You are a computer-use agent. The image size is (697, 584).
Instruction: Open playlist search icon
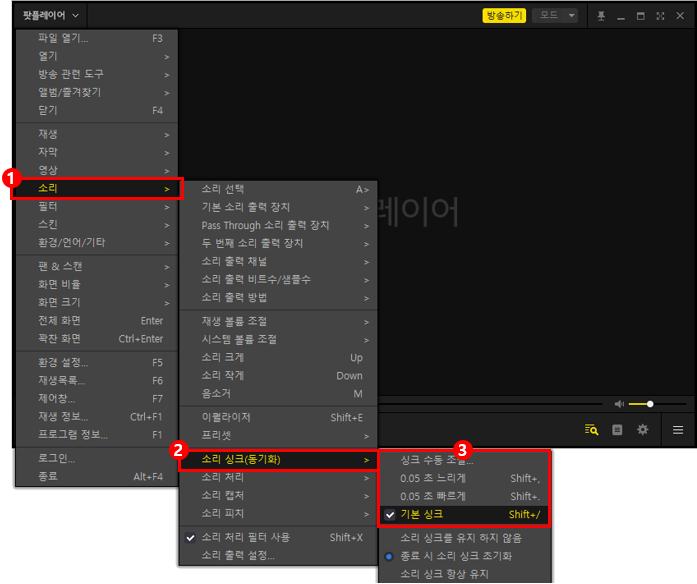(x=591, y=429)
